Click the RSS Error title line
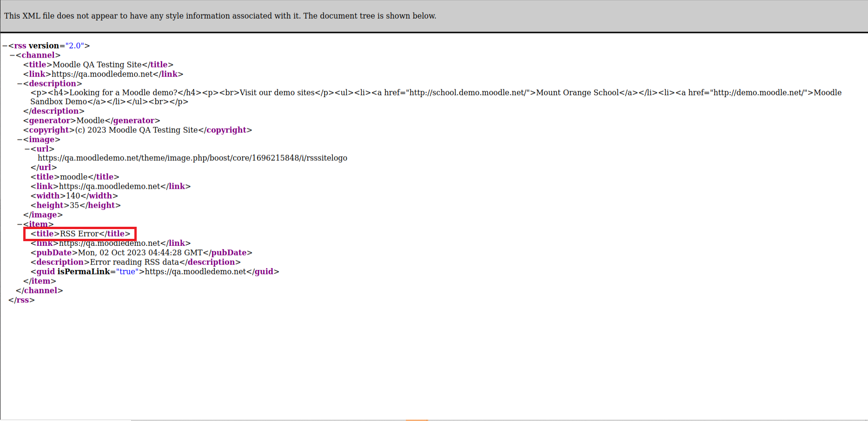 pyautogui.click(x=80, y=234)
